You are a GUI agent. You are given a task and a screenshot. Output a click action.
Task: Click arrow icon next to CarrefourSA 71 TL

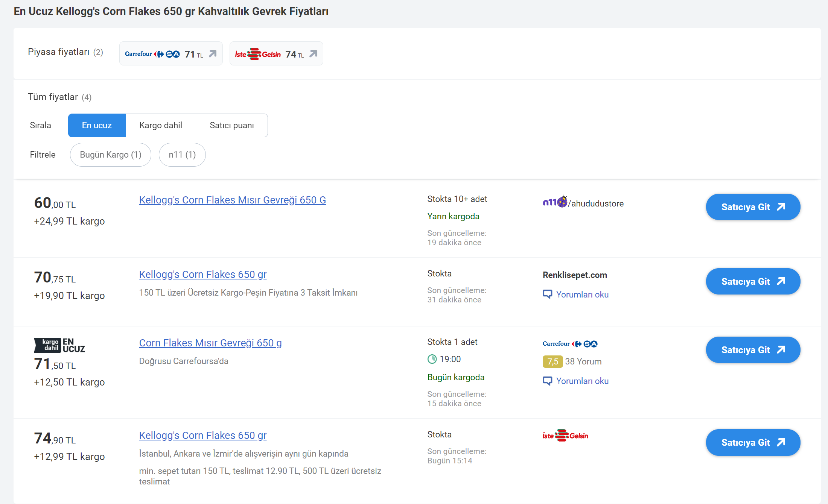pos(213,54)
